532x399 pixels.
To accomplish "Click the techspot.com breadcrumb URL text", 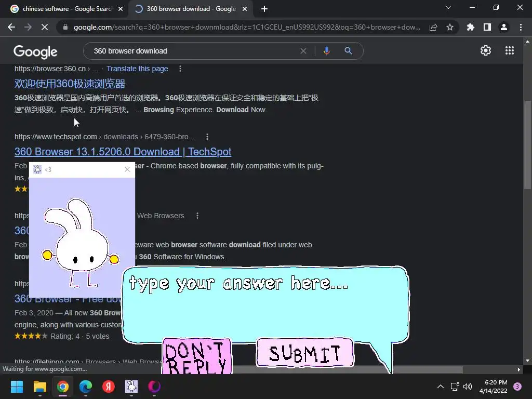I will click(104, 137).
